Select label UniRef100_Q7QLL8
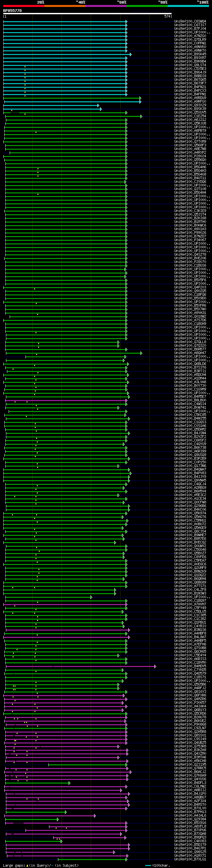 190,342
